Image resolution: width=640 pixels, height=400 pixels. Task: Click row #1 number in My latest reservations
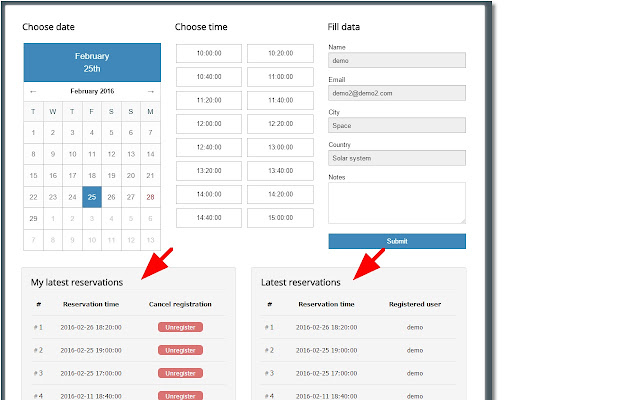[38, 327]
